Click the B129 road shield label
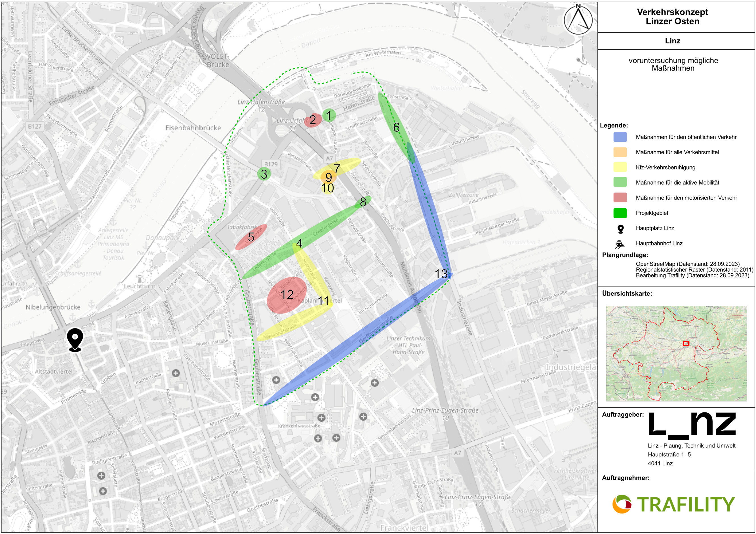This screenshot has width=756, height=534. (x=271, y=164)
